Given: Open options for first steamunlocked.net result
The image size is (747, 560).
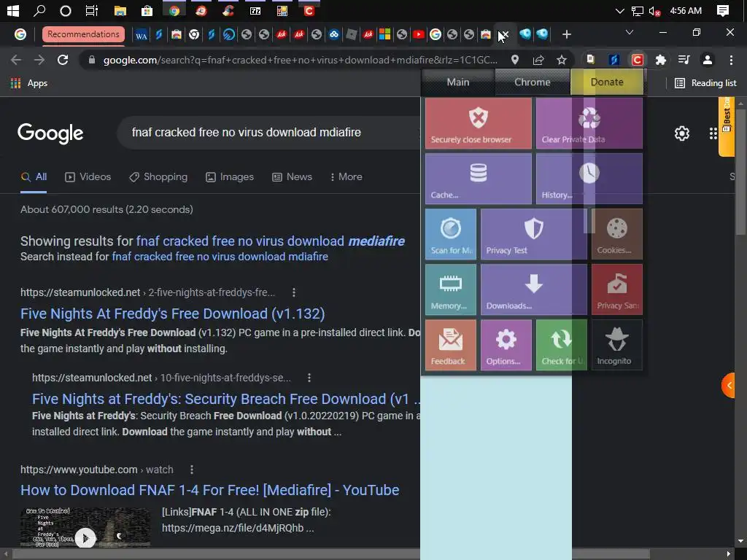Looking at the screenshot, I should [x=293, y=292].
